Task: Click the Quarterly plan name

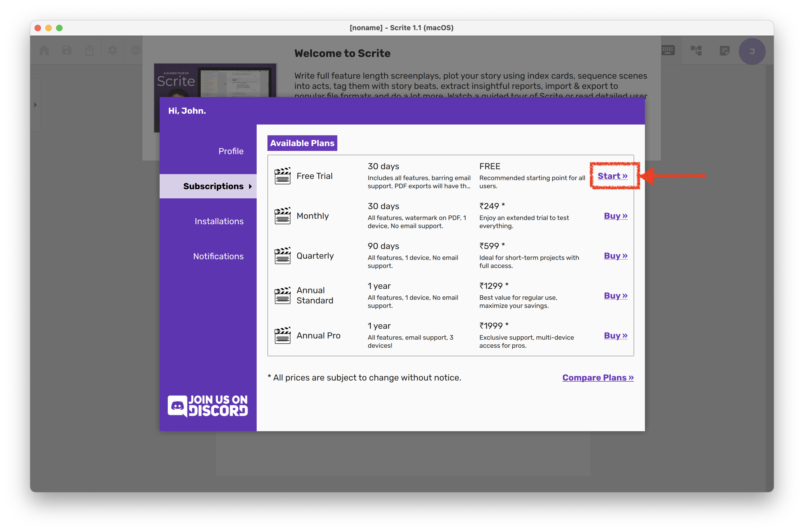Action: pos(315,255)
